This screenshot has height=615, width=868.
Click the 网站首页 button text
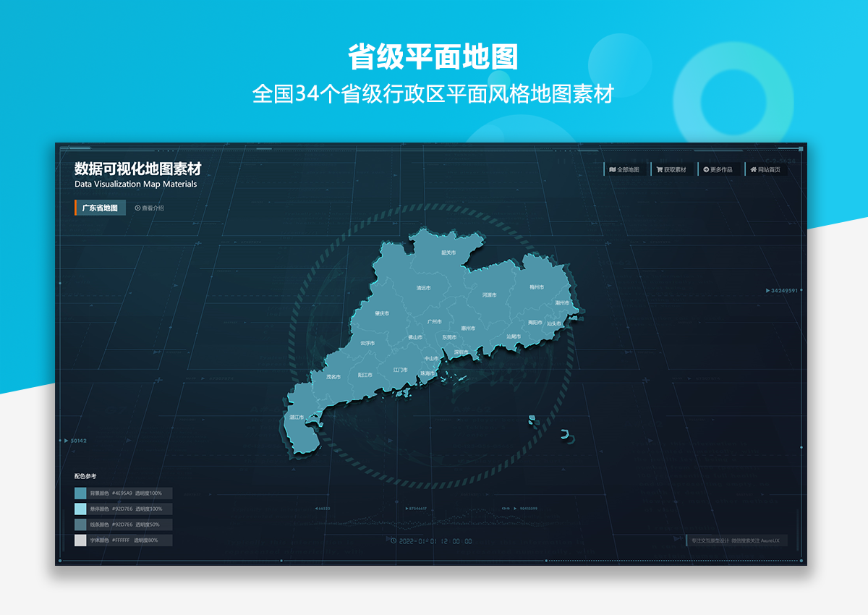click(770, 170)
